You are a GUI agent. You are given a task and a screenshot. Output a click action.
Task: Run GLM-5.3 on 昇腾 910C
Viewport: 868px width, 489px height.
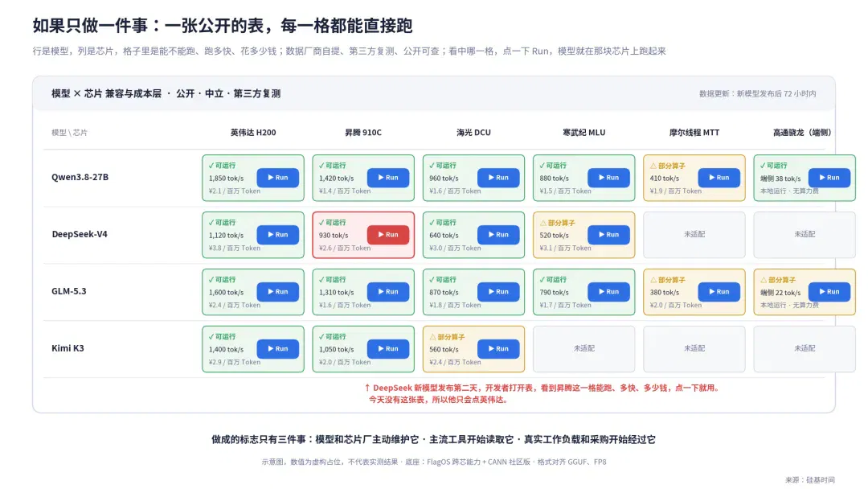coord(388,292)
